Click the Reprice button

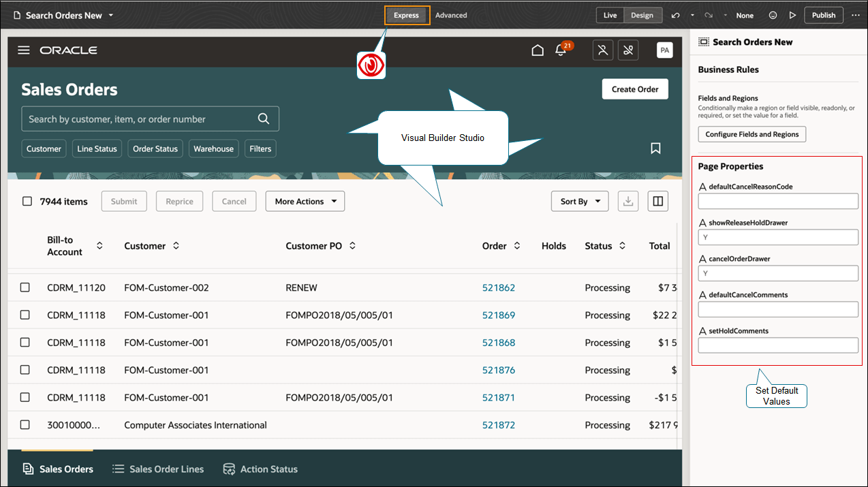[180, 202]
